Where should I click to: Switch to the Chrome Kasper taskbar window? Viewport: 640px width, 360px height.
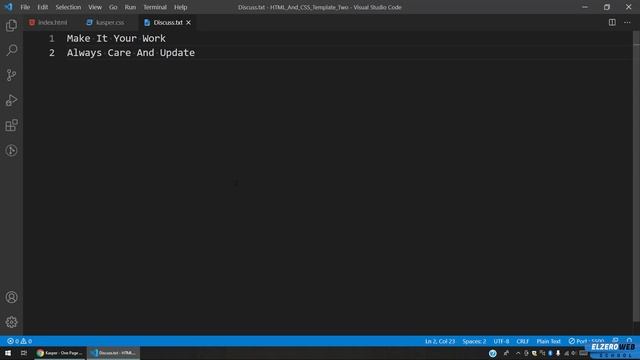[60, 353]
